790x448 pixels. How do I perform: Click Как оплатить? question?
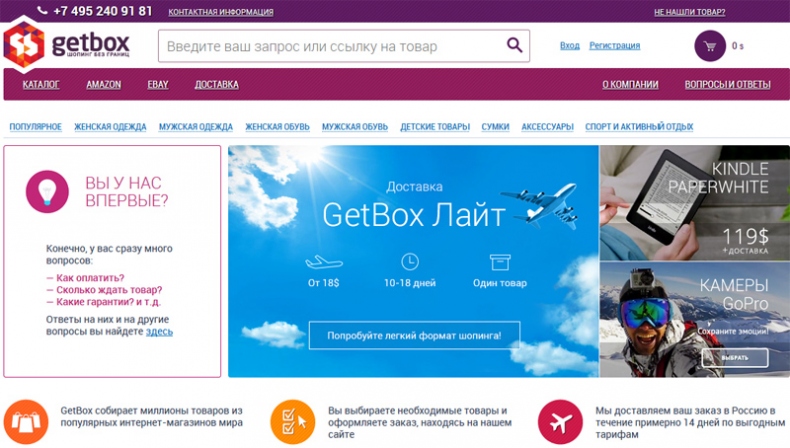pyautogui.click(x=90, y=278)
